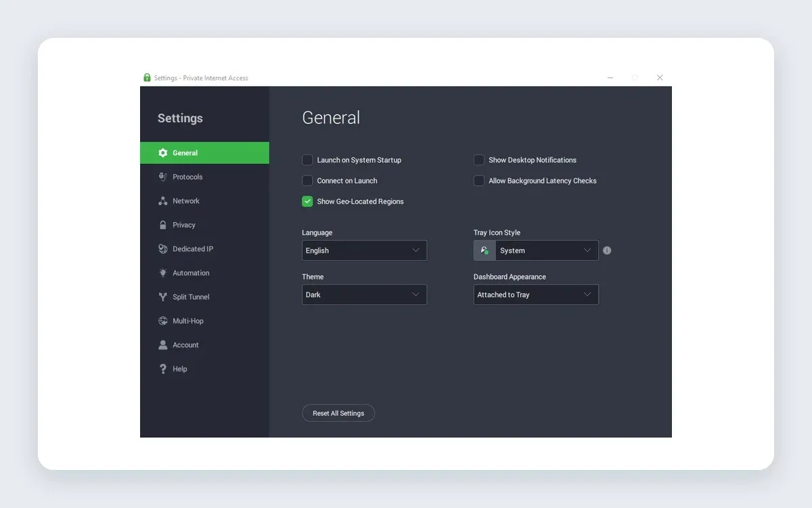This screenshot has height=508, width=812.
Task: Click the Network nodes icon
Action: (x=162, y=201)
